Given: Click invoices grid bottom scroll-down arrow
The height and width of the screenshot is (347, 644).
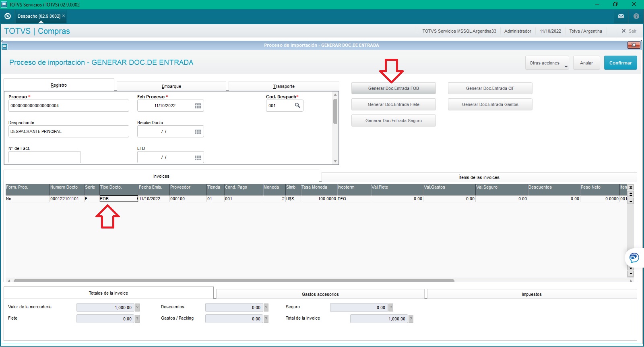Looking at the screenshot, I should 631,274.
